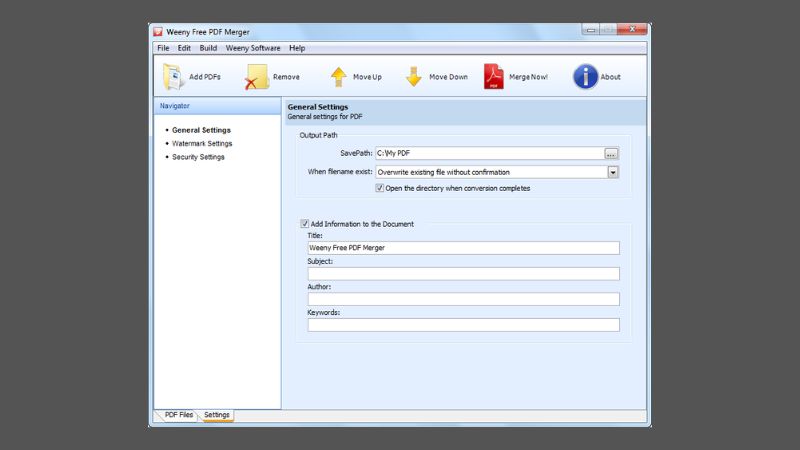The width and height of the screenshot is (800, 450).
Task: Toggle Add Information to the Document checkbox
Action: pyautogui.click(x=305, y=223)
